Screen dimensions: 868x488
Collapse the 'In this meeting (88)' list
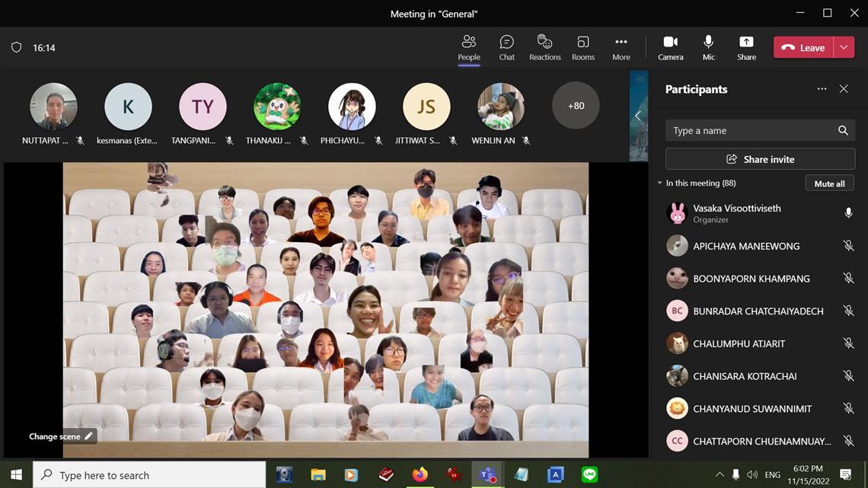660,183
